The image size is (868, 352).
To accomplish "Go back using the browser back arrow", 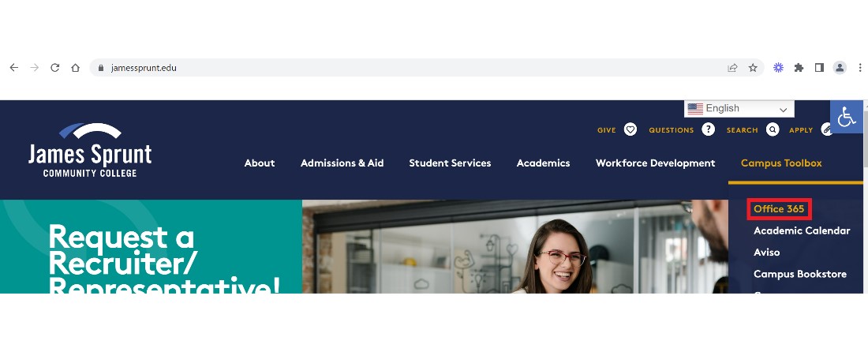I will point(14,68).
